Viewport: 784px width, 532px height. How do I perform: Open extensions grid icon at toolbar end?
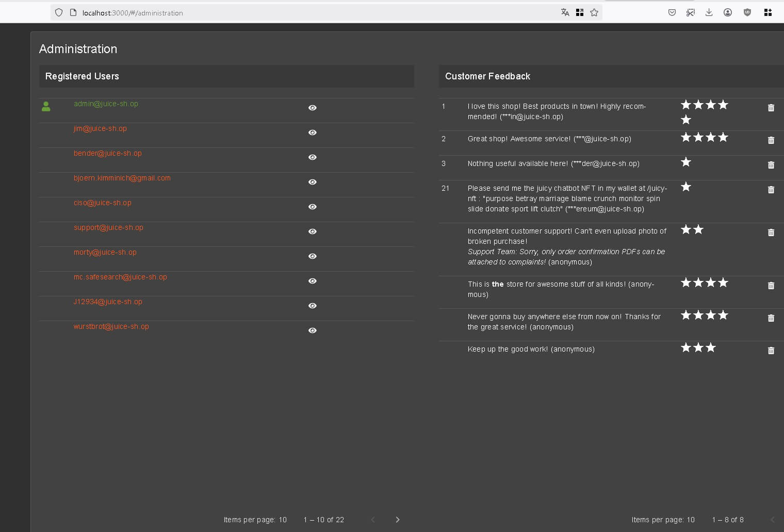point(767,12)
